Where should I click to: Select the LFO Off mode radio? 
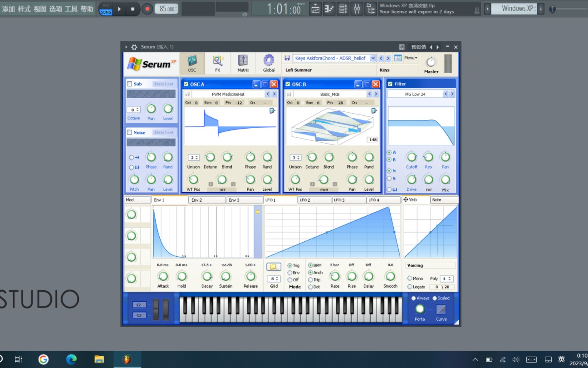tap(290, 279)
